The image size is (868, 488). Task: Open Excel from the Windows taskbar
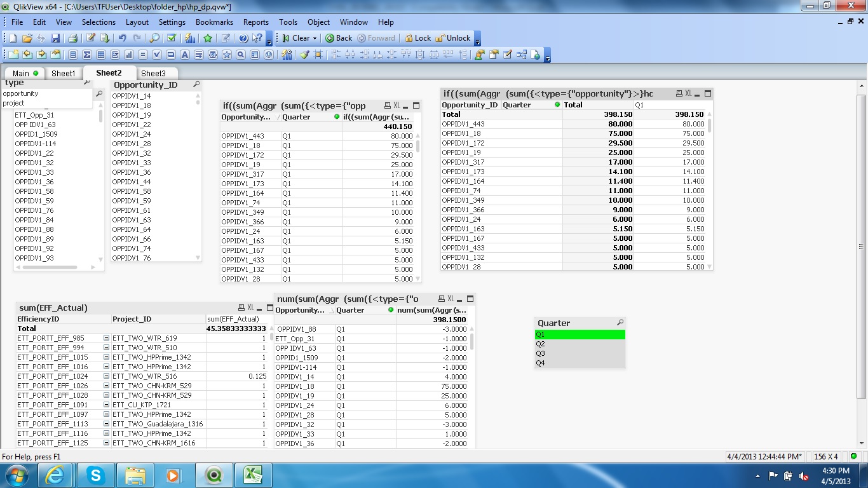click(x=254, y=475)
